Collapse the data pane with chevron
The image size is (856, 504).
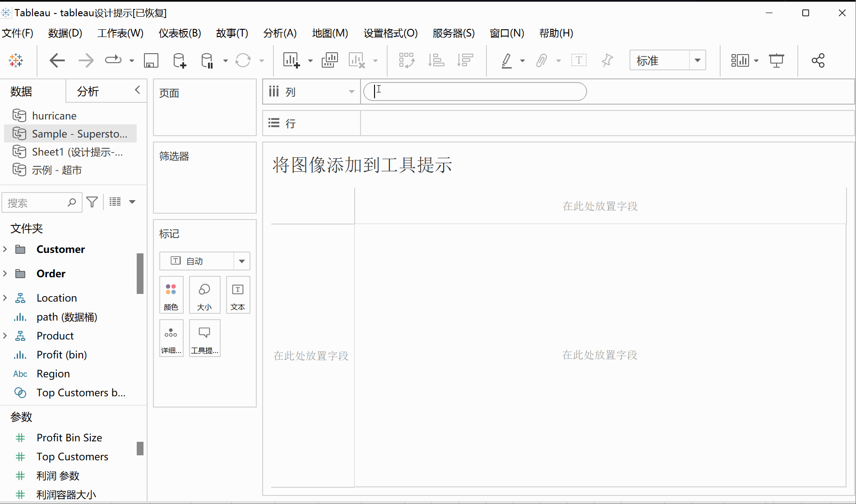pyautogui.click(x=138, y=90)
